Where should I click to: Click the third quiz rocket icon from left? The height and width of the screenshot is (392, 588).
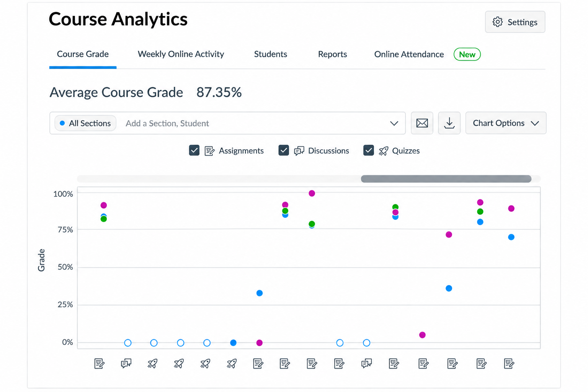click(x=205, y=363)
